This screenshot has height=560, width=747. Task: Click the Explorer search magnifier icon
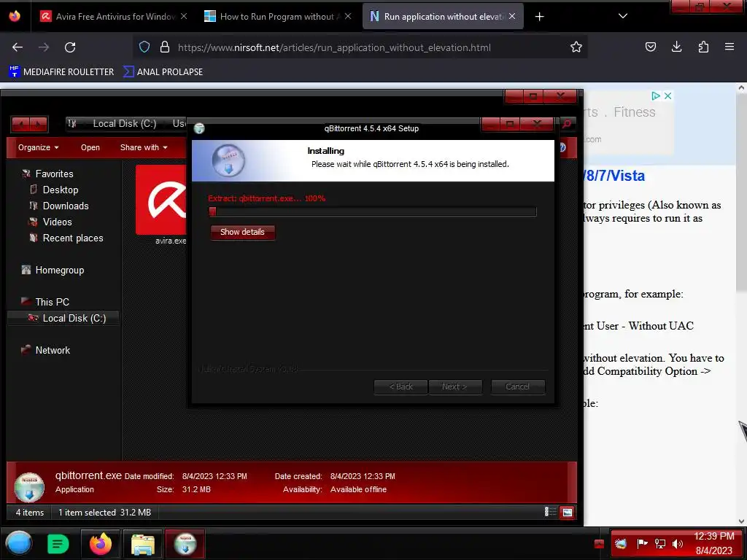[566, 124]
